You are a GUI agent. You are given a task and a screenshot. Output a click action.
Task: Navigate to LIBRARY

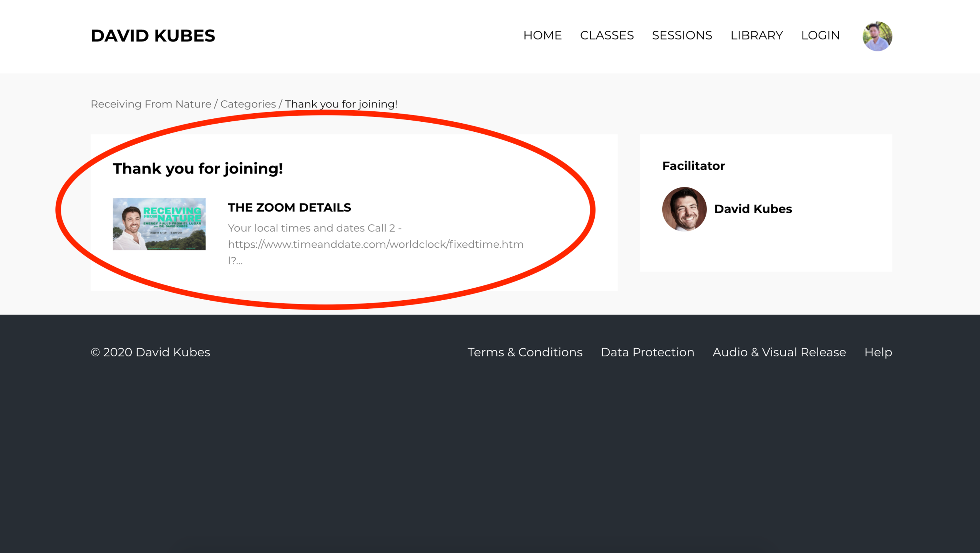click(x=756, y=35)
